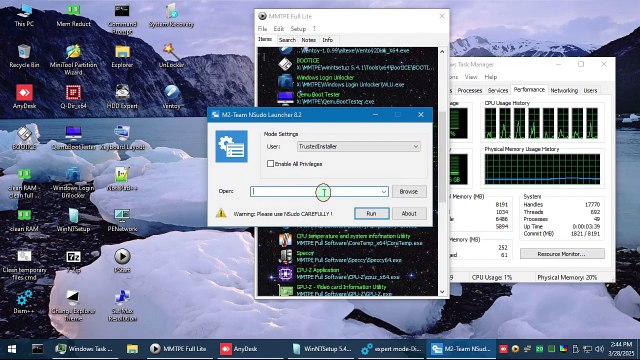Switch to Services tab in Task Manager
Image resolution: width=640 pixels, height=360 pixels.
point(498,90)
